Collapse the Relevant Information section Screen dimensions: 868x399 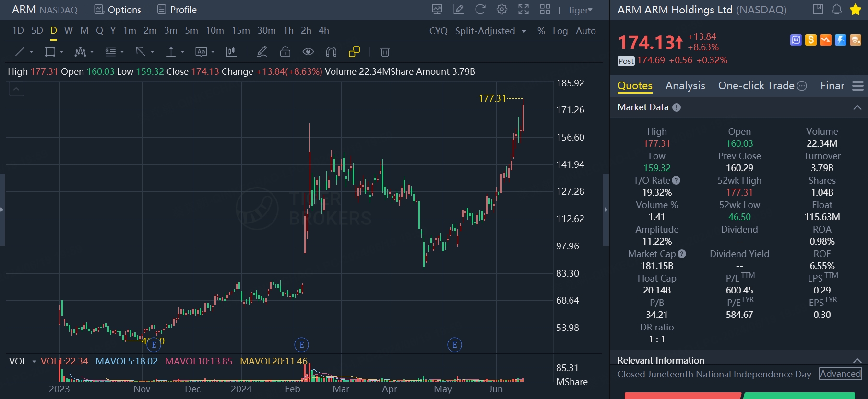857,360
